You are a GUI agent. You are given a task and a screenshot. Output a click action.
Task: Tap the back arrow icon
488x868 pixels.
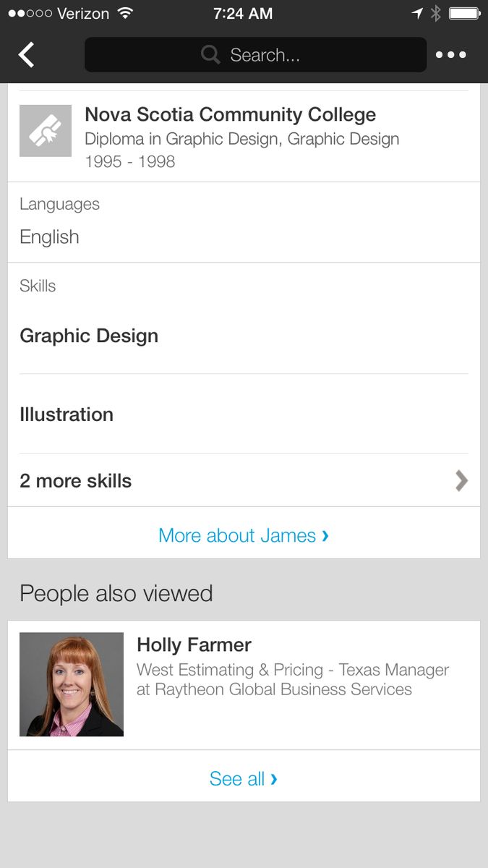coord(27,55)
